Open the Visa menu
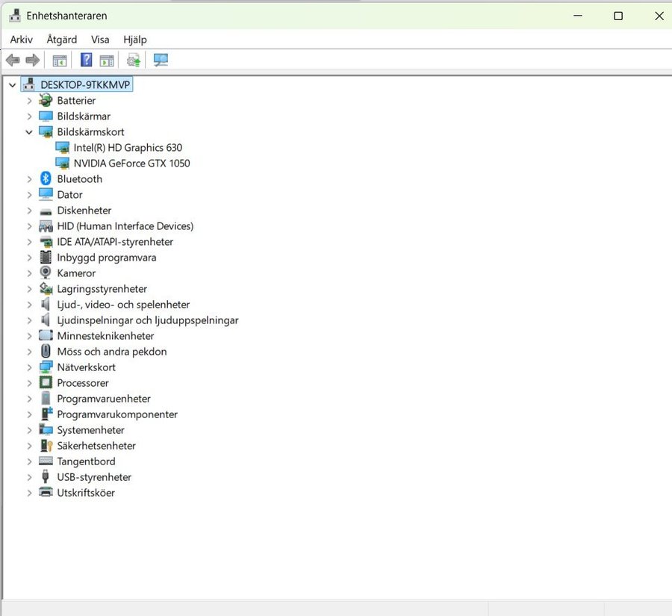 pyautogui.click(x=100, y=40)
